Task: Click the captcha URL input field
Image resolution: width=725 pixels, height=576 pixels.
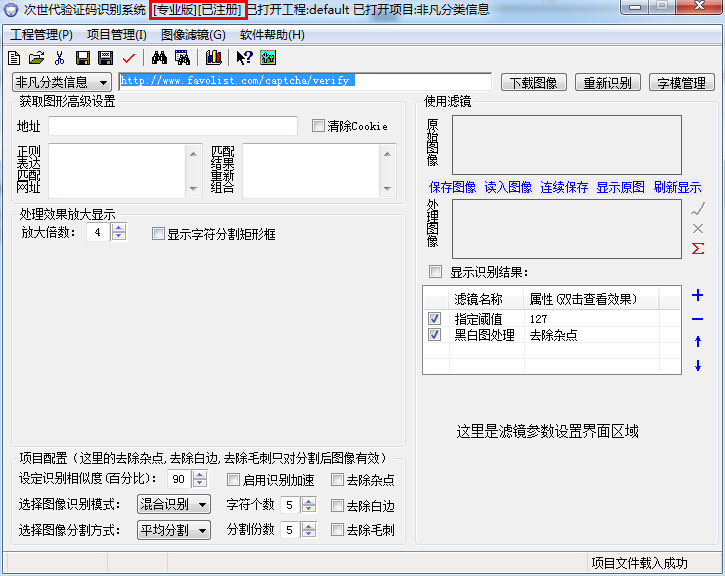Action: [x=305, y=81]
